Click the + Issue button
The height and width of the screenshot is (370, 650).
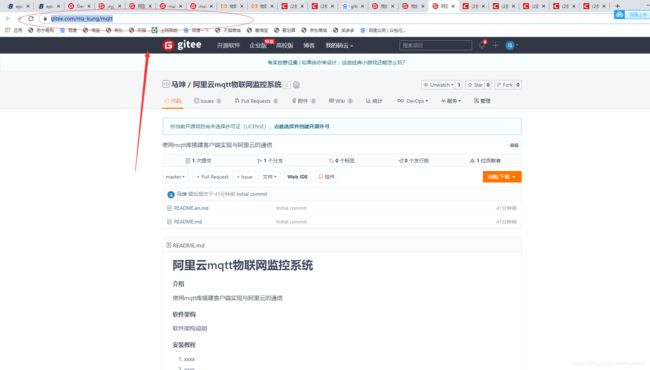click(x=245, y=177)
